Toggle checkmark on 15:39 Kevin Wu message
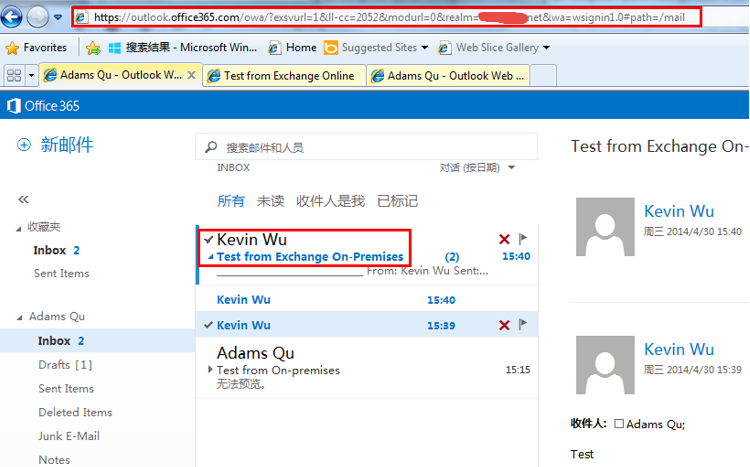The height and width of the screenshot is (467, 750). [207, 325]
